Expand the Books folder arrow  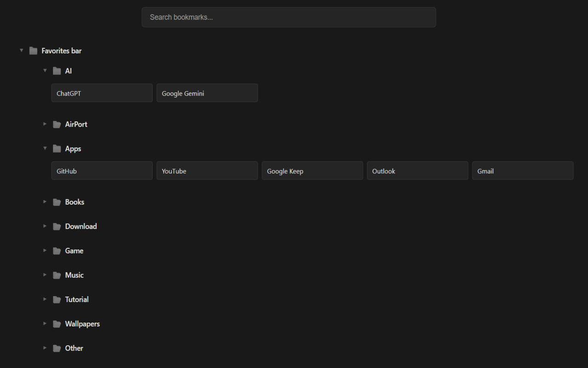point(45,201)
